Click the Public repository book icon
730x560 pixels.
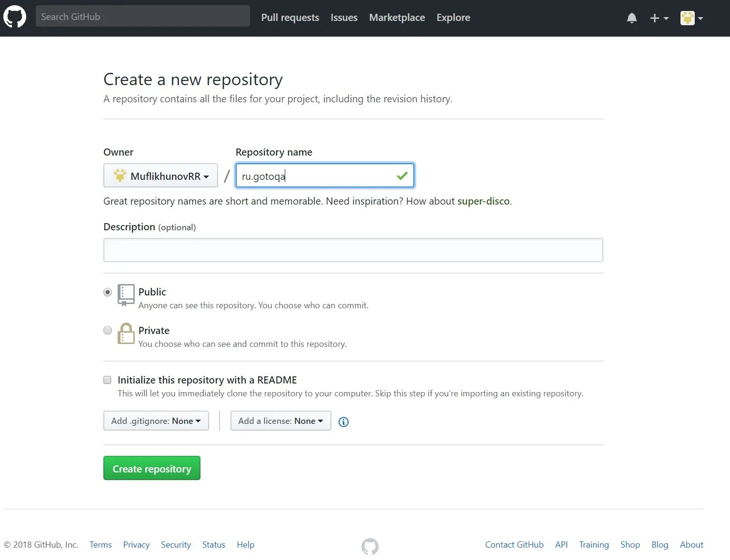click(x=126, y=295)
